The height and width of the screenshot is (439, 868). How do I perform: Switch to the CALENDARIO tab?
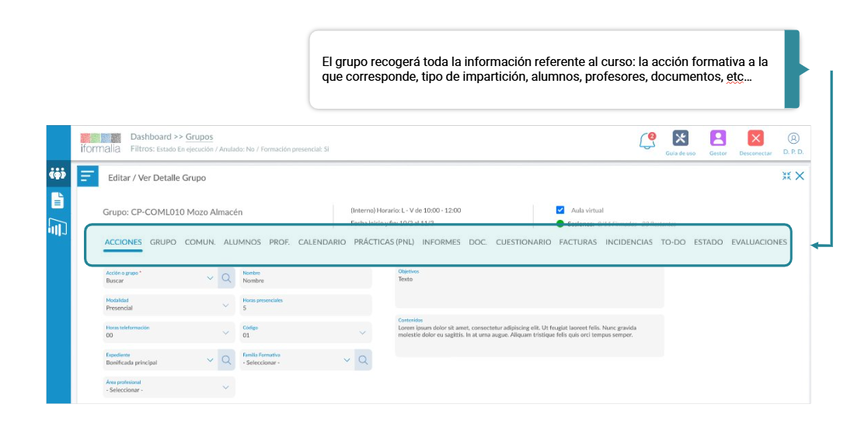322,242
